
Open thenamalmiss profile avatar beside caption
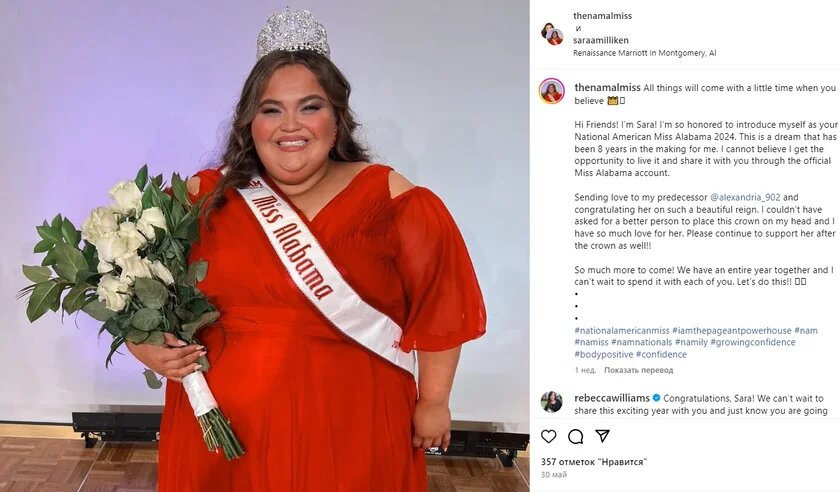pyautogui.click(x=552, y=91)
